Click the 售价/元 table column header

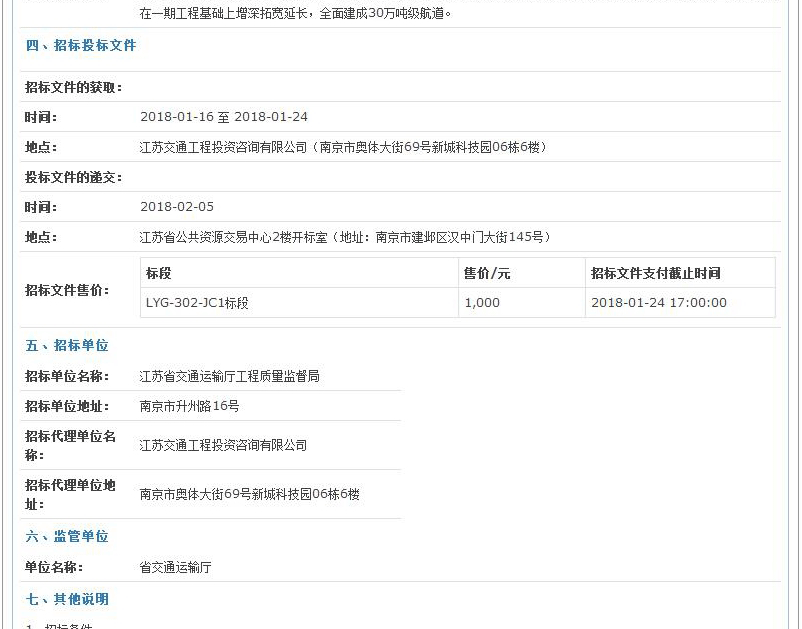tap(487, 273)
